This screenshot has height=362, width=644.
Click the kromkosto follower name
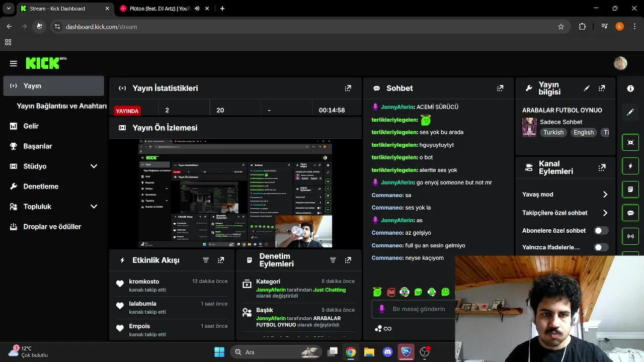(x=144, y=282)
